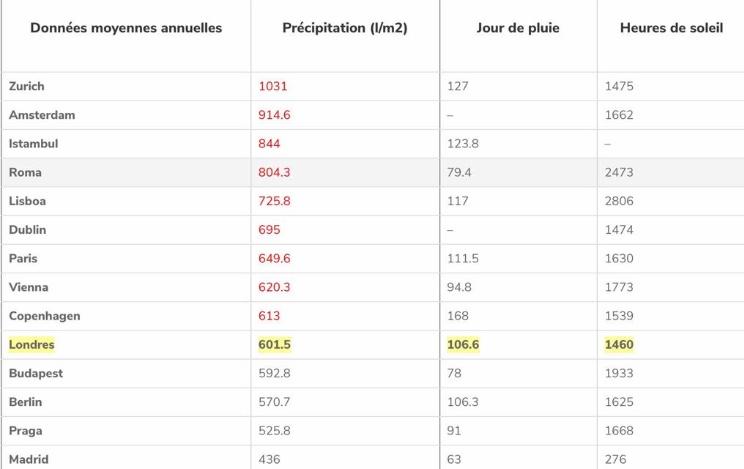Screen dimensions: 744x469
Task: Click the highlighted 106.6 rain days value
Action: [464, 345]
